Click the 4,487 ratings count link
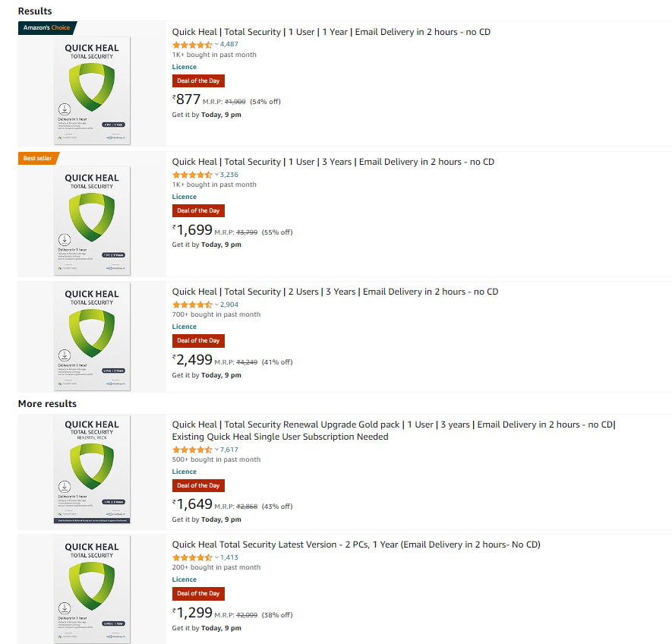Screen dimensions: 672x644 [229, 44]
